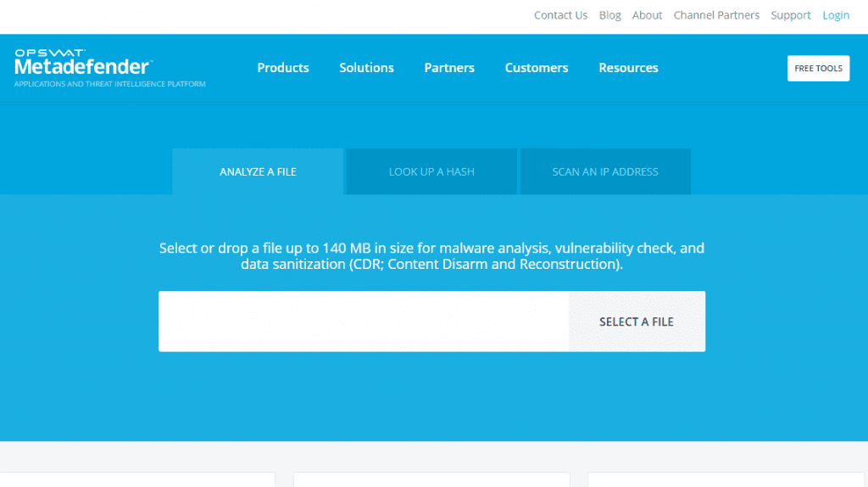
Task: Visit the Channel Partners link
Action: [x=716, y=15]
